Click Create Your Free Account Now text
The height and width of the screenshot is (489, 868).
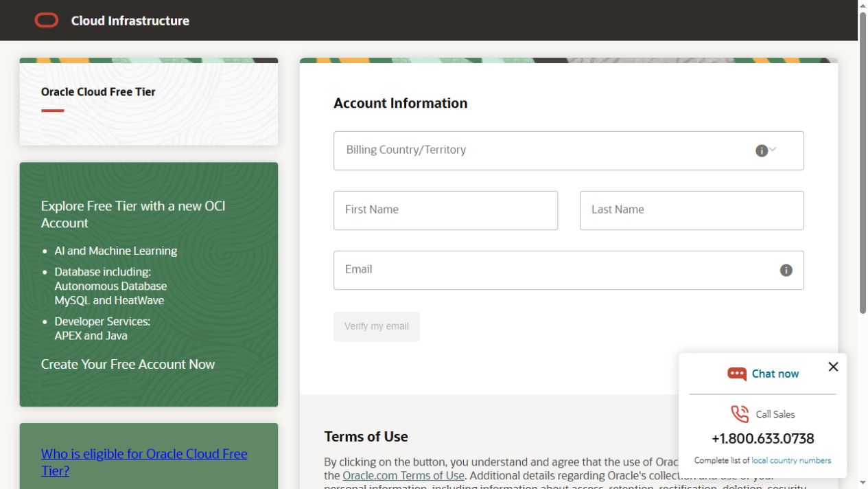tap(128, 365)
